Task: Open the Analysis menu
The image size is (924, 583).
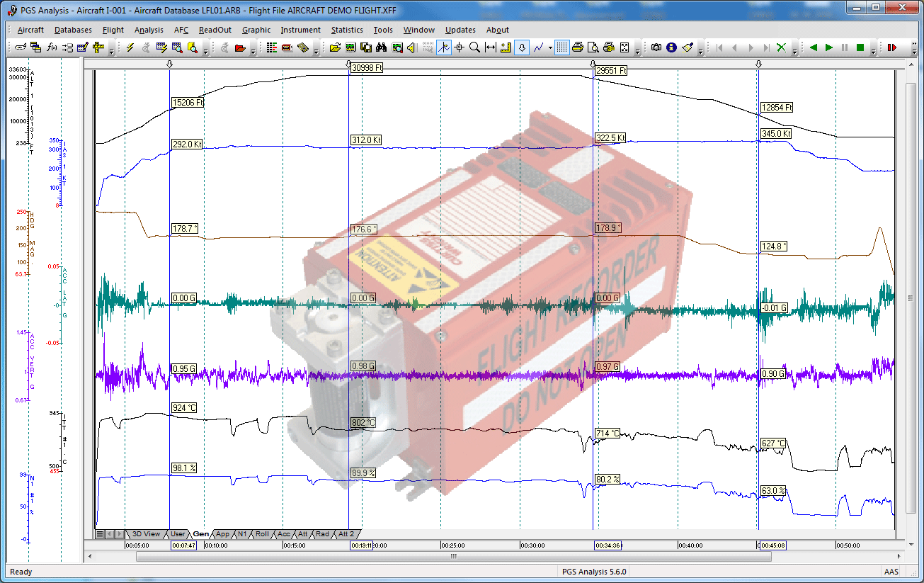Action: coord(148,30)
